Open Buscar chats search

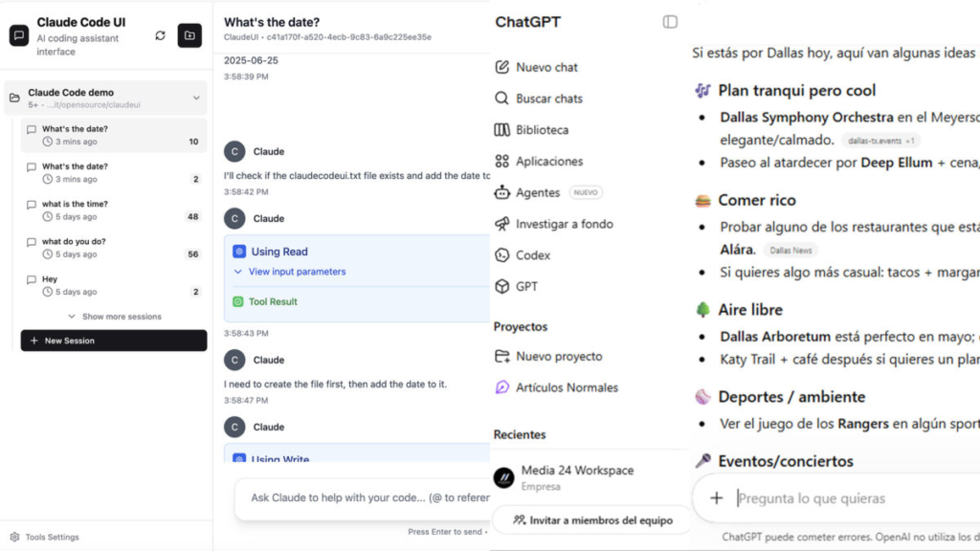[x=539, y=99]
